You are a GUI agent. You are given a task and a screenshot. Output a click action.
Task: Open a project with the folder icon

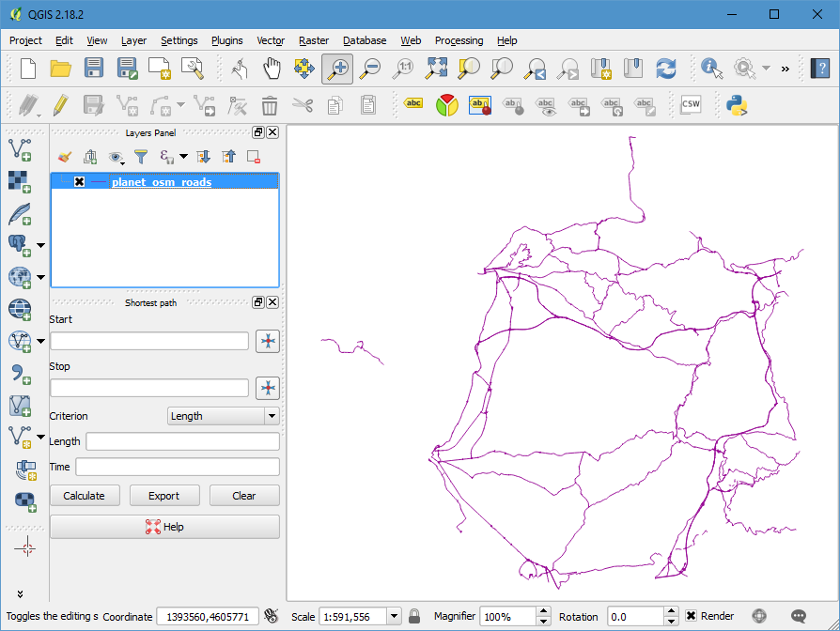click(x=60, y=69)
